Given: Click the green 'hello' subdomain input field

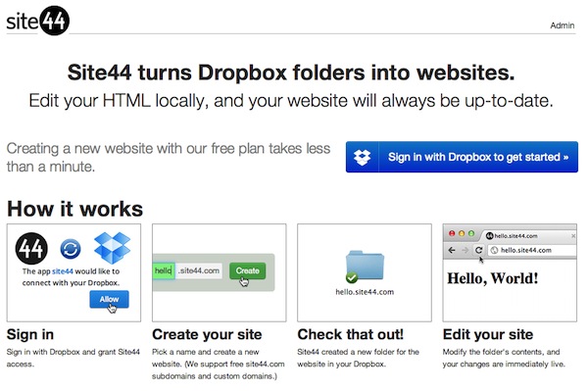Looking at the screenshot, I should click(164, 270).
